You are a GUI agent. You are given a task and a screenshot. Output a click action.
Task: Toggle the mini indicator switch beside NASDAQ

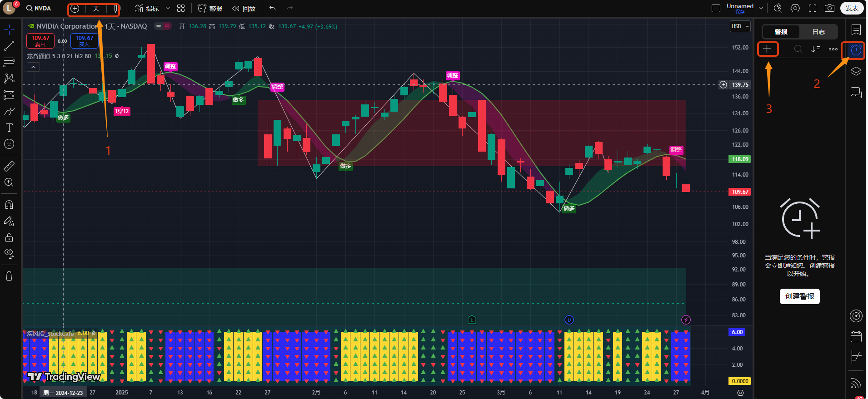coord(163,26)
